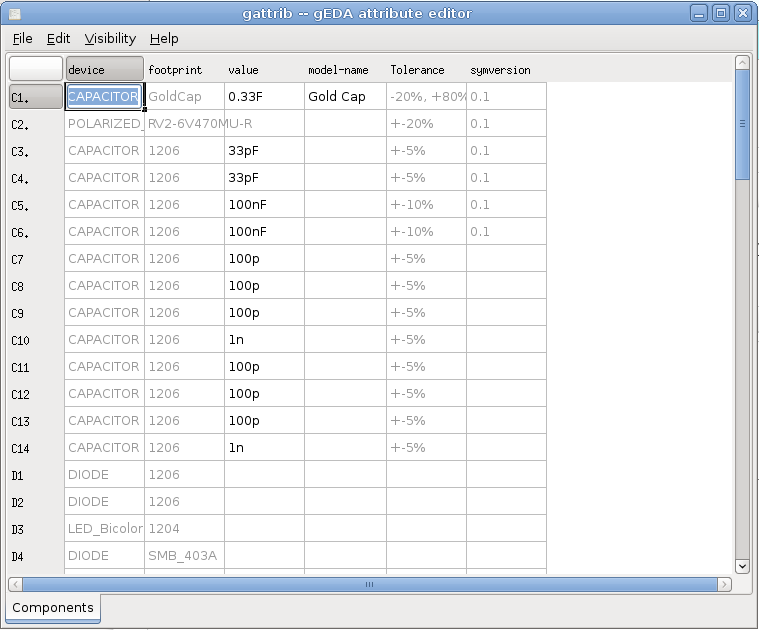
Task: Minimize the gattrib window
Action: point(698,13)
